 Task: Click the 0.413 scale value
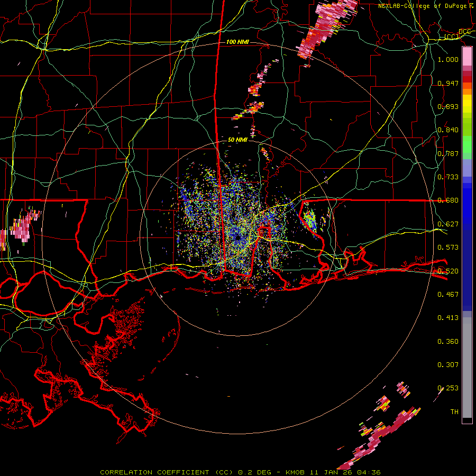coord(448,318)
